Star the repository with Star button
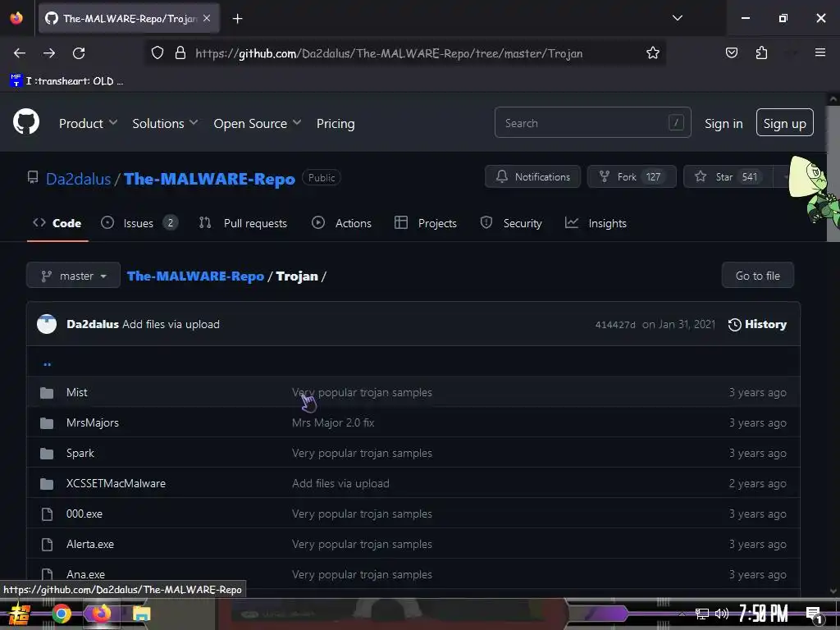Screen dimensions: 840x630 (728, 177)
